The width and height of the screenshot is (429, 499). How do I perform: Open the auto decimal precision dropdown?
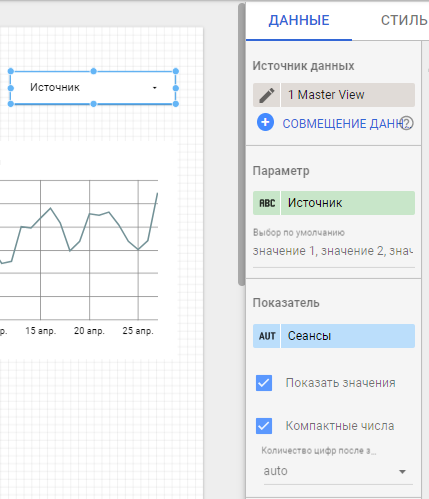pos(338,471)
